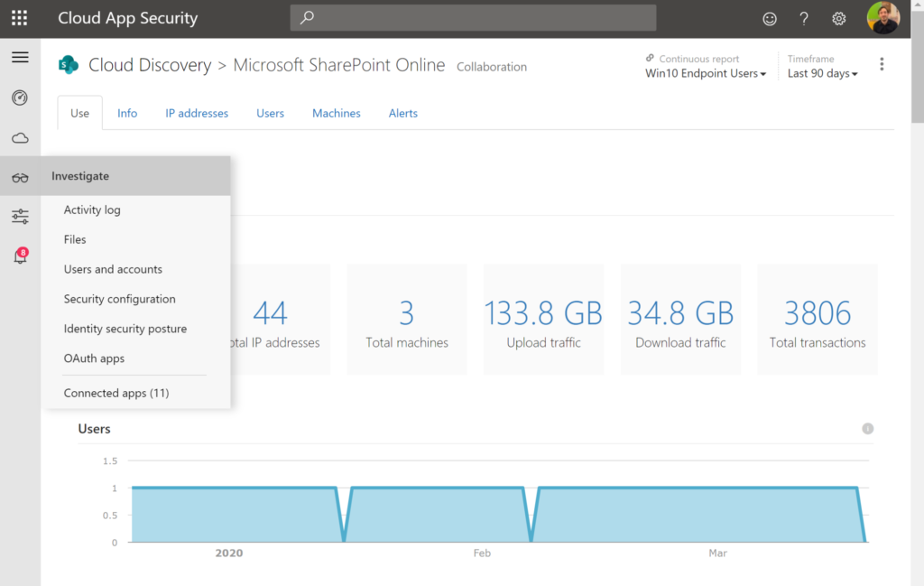924x586 pixels.
Task: Open the Control sliders icon in sidebar
Action: pyautogui.click(x=20, y=217)
